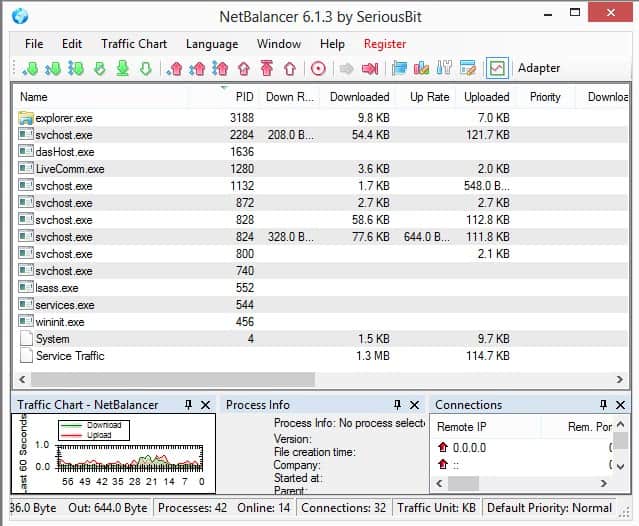Click the NetBalancer globe icon in title bar
Viewport: 639px width, 526px height.
click(20, 16)
